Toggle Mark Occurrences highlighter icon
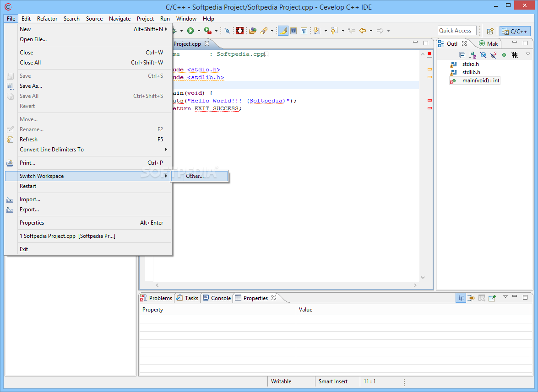538x392 pixels. (283, 31)
